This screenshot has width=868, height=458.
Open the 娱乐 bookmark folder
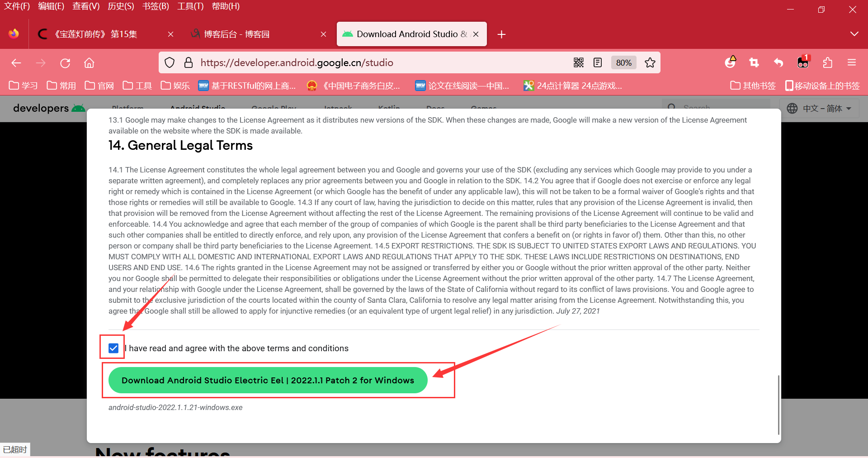[175, 86]
